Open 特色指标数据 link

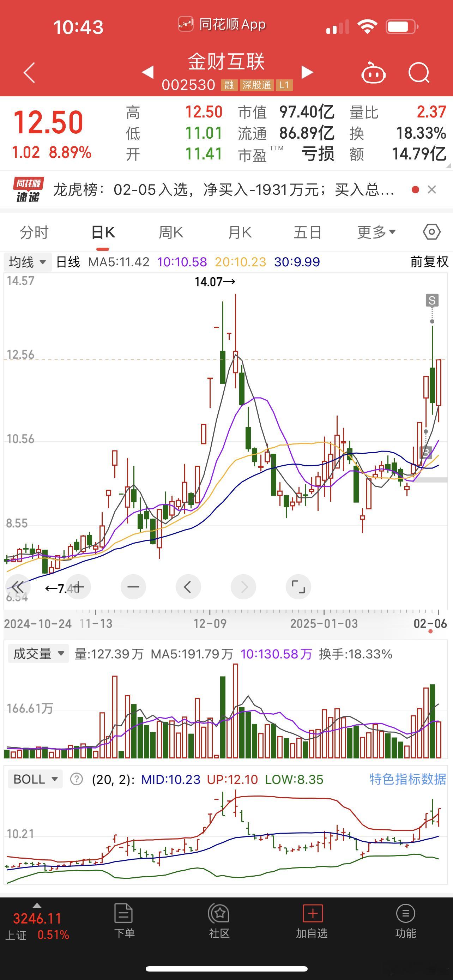click(x=407, y=779)
